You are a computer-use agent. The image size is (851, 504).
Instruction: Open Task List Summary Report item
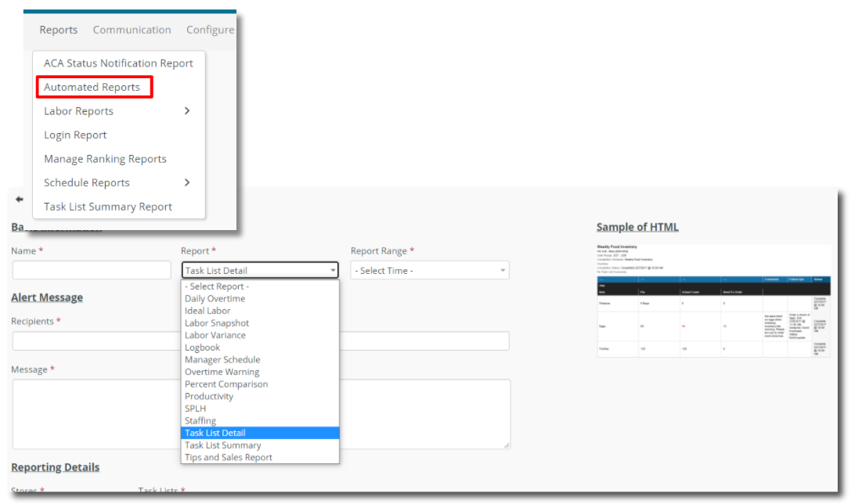point(108,207)
